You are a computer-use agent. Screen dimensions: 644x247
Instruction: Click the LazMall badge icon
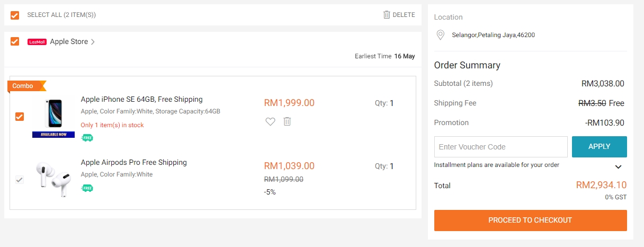pyautogui.click(x=37, y=42)
